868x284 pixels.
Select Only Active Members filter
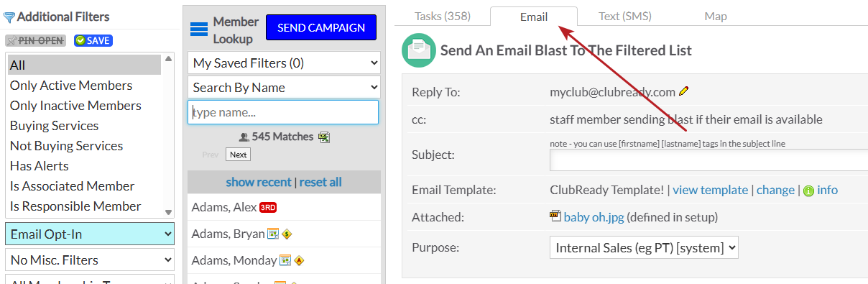point(85,85)
